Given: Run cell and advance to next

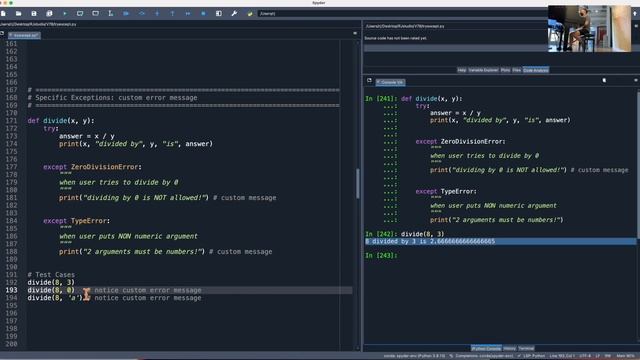Looking at the screenshot, I should point(96,13).
